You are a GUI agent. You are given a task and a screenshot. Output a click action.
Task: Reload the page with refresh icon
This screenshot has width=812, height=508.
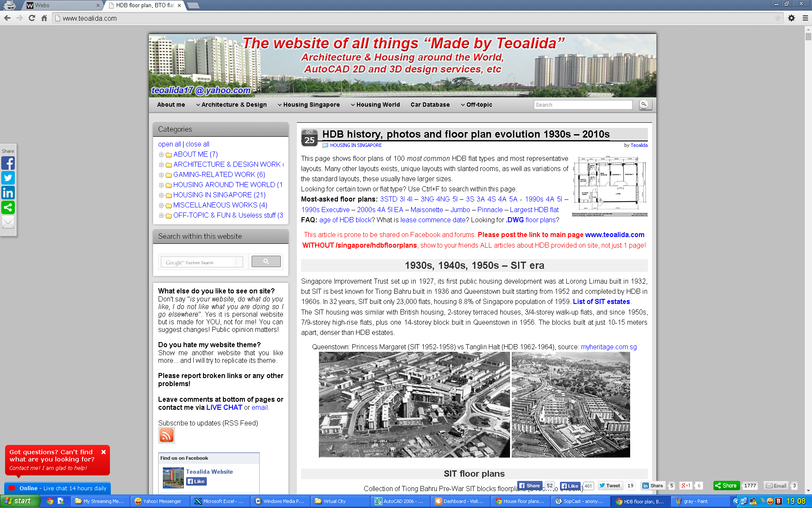point(32,18)
